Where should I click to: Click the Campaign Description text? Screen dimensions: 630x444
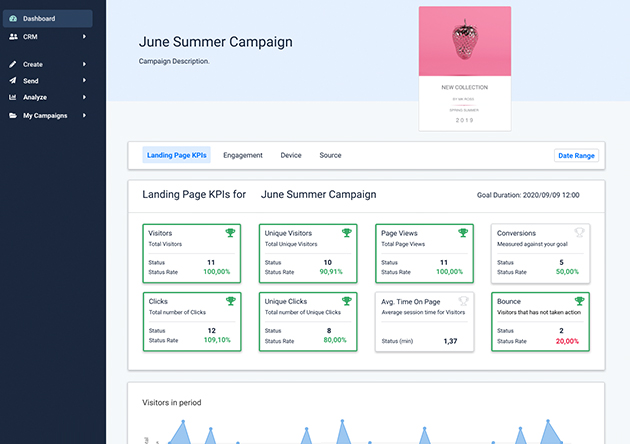tap(174, 61)
